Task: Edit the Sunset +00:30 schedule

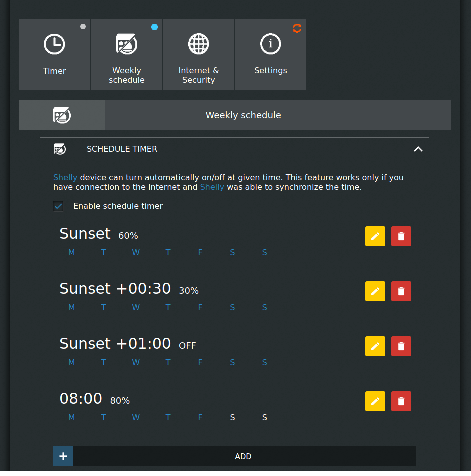Action: 375,291
